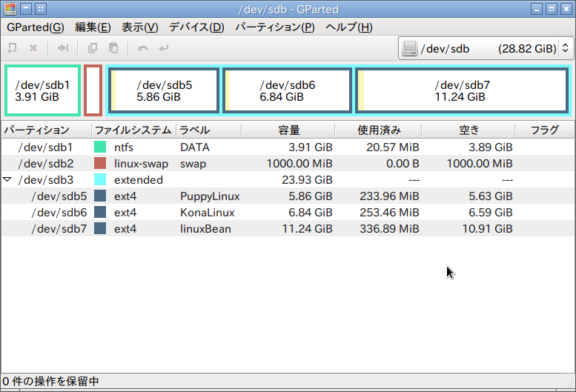Click the 空き column header
Image resolution: width=576 pixels, height=392 pixels.
point(469,130)
